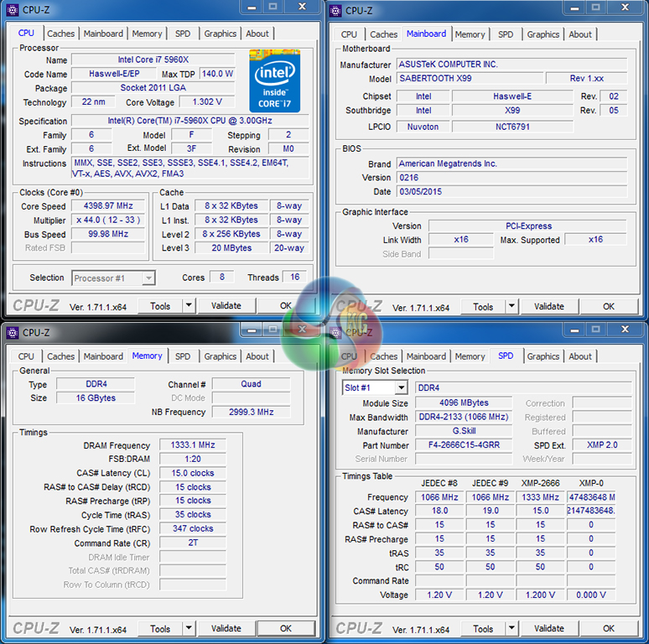Open the Tools dropdown arrow in the memory timings window
649x644 pixels.
pyautogui.click(x=188, y=629)
